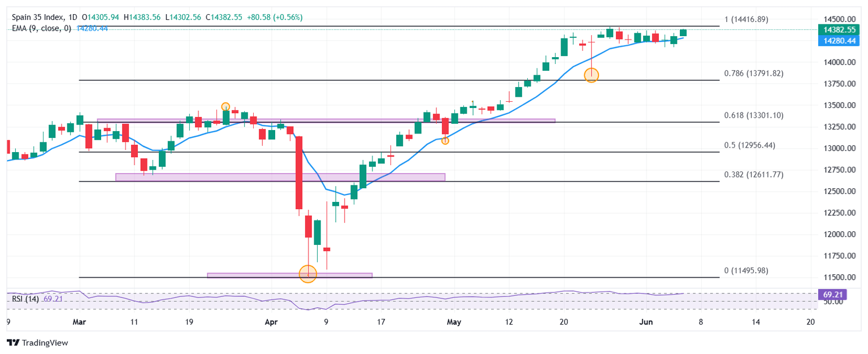Click the 14382.55 current price axis label
The image size is (868, 354).
pos(839,29)
